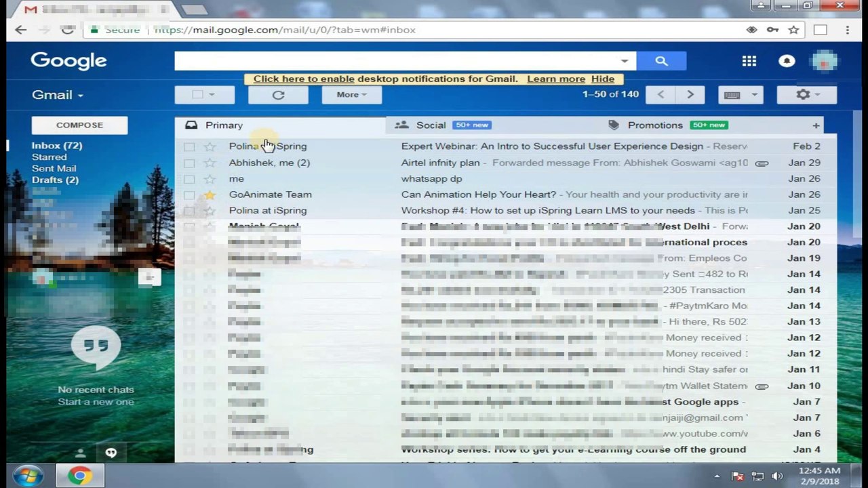Refresh the inbox with the reload button
The width and height of the screenshot is (868, 488).
coord(278,95)
